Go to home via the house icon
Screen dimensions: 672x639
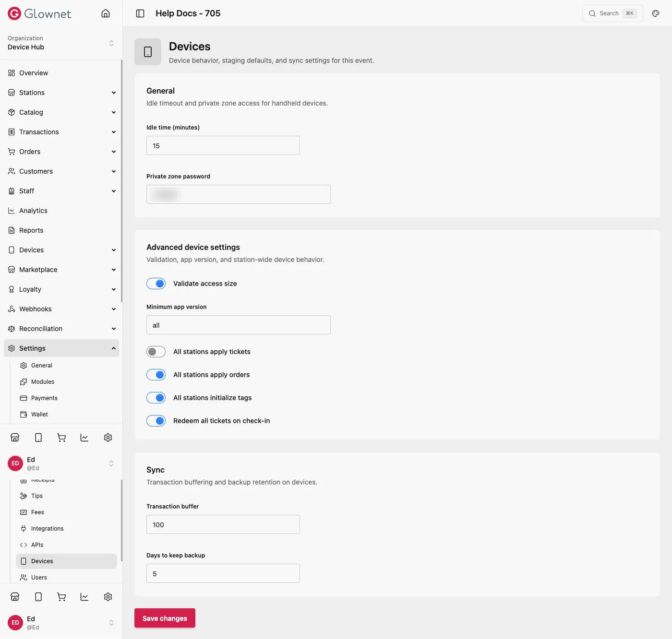click(106, 13)
